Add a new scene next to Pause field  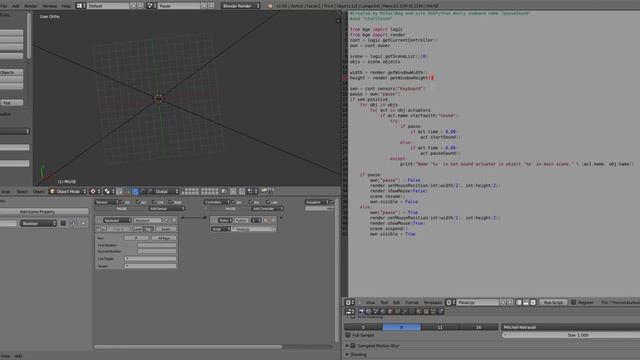[x=204, y=6]
